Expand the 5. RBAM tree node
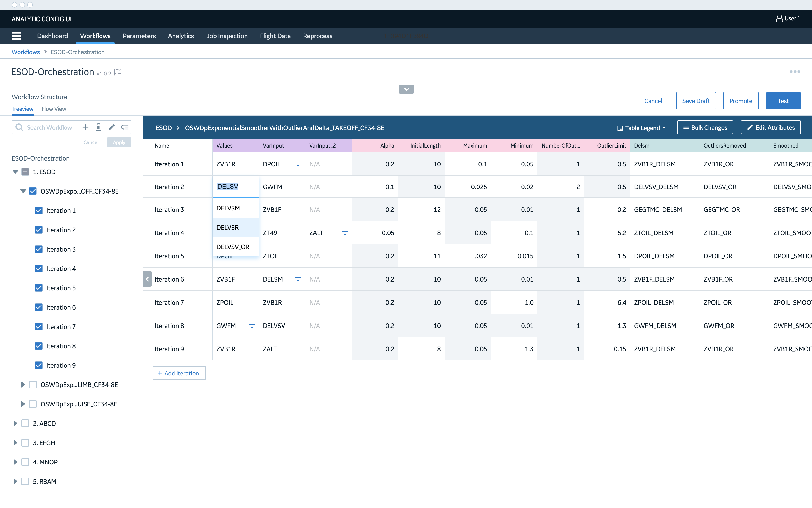The height and width of the screenshot is (508, 812). pyautogui.click(x=15, y=481)
